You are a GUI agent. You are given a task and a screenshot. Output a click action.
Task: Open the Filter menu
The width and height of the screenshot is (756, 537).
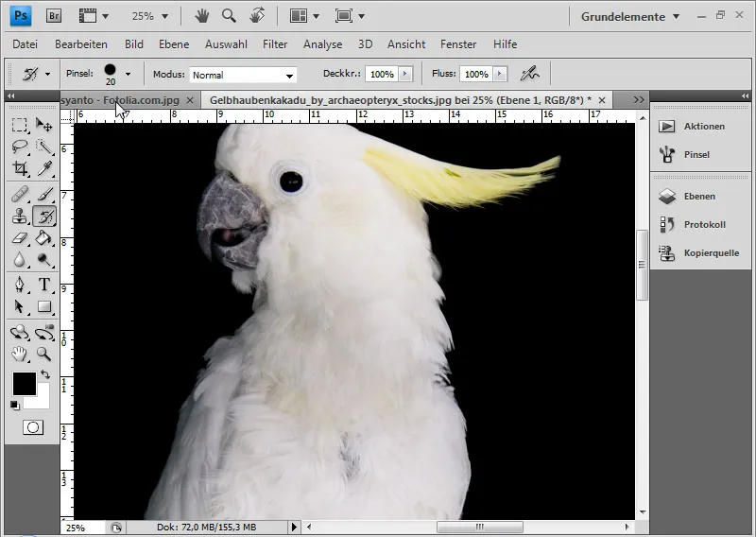pos(275,44)
